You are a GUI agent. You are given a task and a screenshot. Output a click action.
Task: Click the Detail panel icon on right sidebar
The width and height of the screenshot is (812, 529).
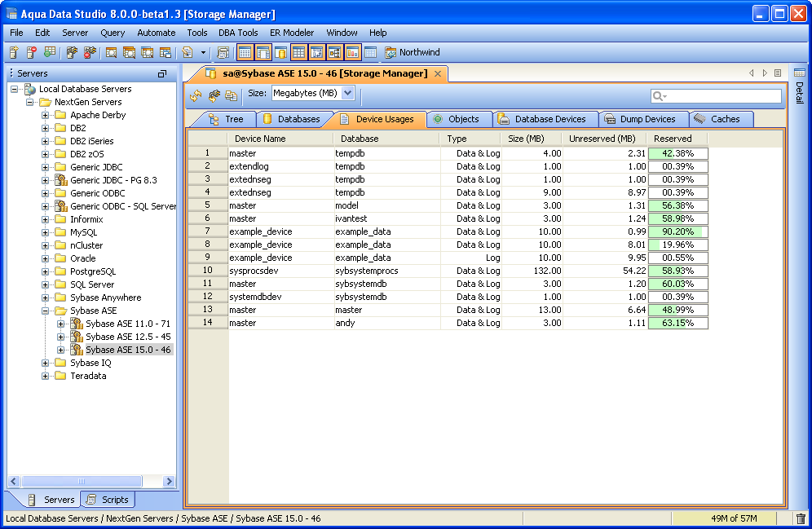pos(800,73)
